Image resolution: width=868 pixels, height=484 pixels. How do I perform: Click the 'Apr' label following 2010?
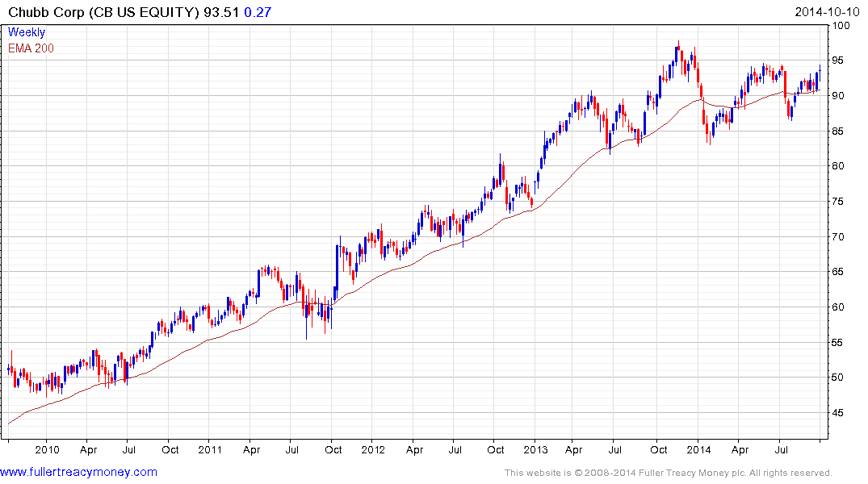coord(89,449)
